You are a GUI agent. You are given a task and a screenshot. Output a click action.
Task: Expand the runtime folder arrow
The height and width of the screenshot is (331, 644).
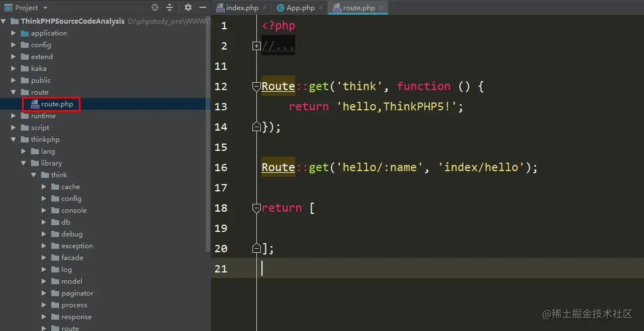coord(14,116)
